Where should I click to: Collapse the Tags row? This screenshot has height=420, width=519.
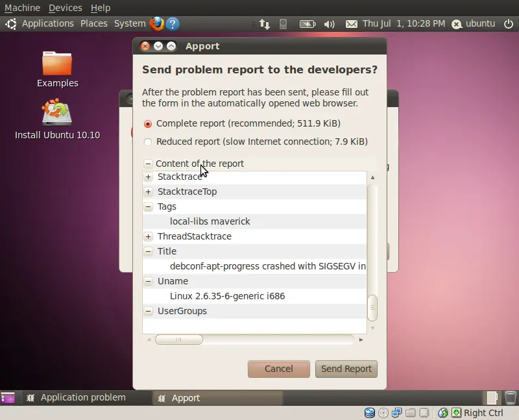[149, 206]
